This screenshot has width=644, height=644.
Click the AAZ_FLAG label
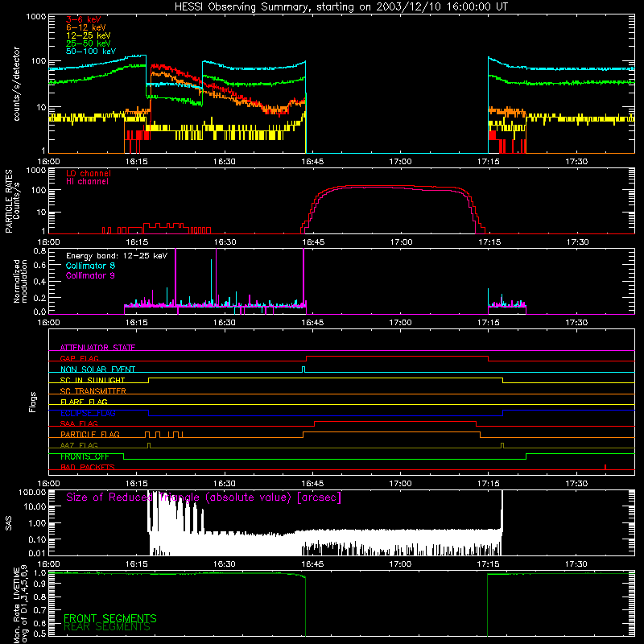(79, 445)
